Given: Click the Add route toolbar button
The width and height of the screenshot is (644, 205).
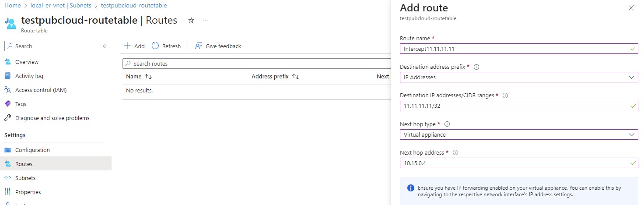Looking at the screenshot, I should 134,46.
